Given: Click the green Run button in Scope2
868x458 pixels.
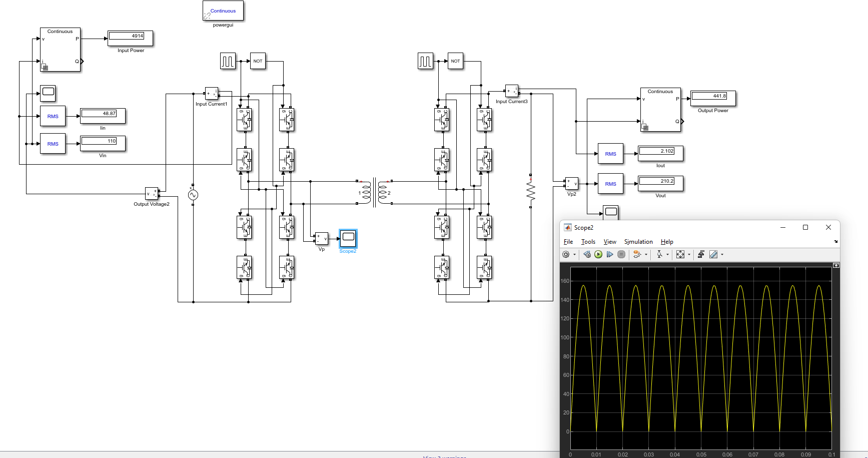Looking at the screenshot, I should (598, 254).
